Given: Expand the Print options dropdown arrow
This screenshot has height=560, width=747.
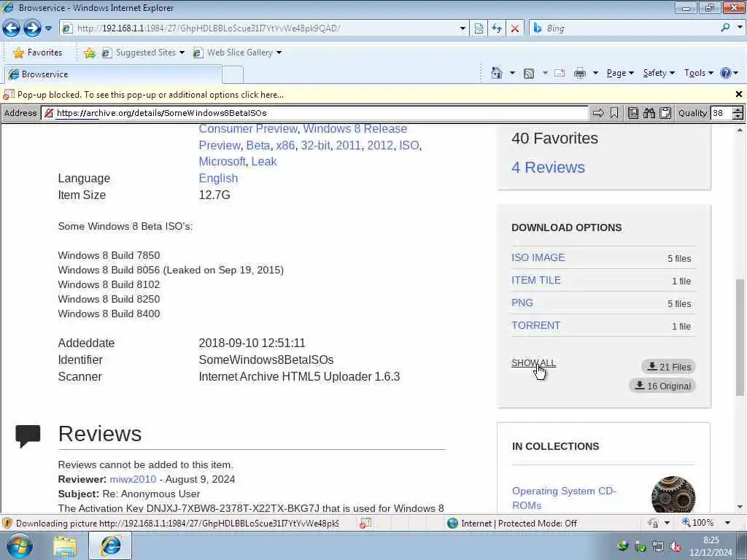Looking at the screenshot, I should point(595,74).
